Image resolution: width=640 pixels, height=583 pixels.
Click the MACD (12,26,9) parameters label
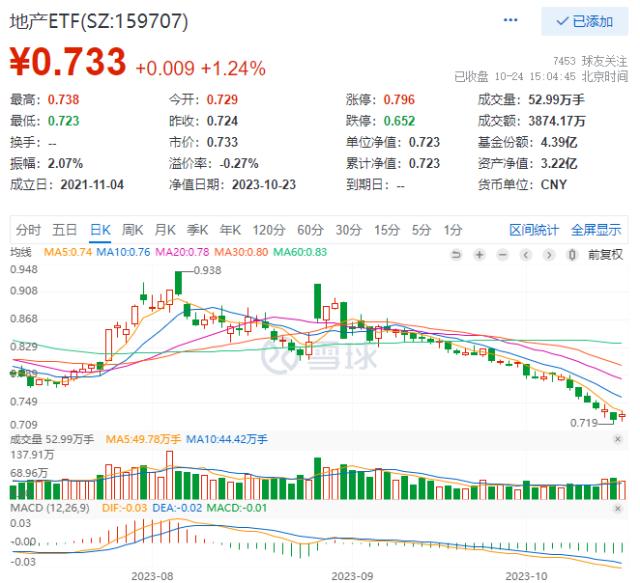point(50,508)
